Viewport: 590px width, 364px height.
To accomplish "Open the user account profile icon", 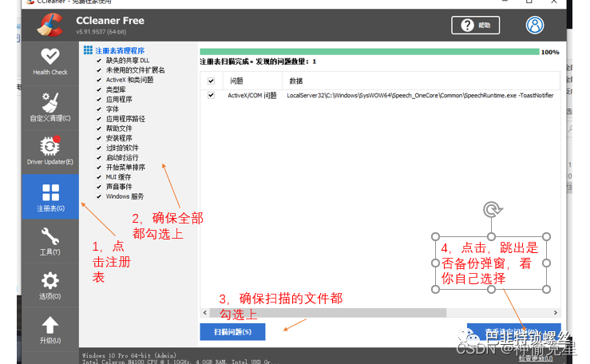I will (x=534, y=26).
